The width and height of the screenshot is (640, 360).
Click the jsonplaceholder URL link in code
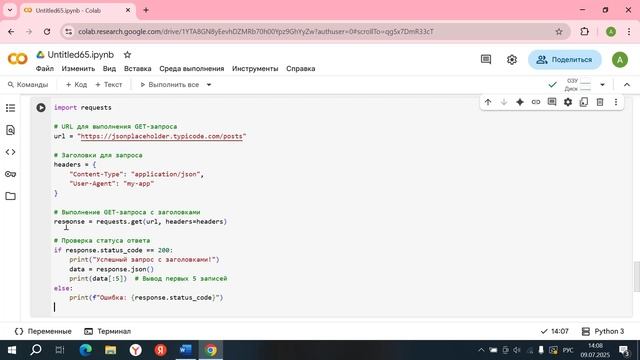162,136
